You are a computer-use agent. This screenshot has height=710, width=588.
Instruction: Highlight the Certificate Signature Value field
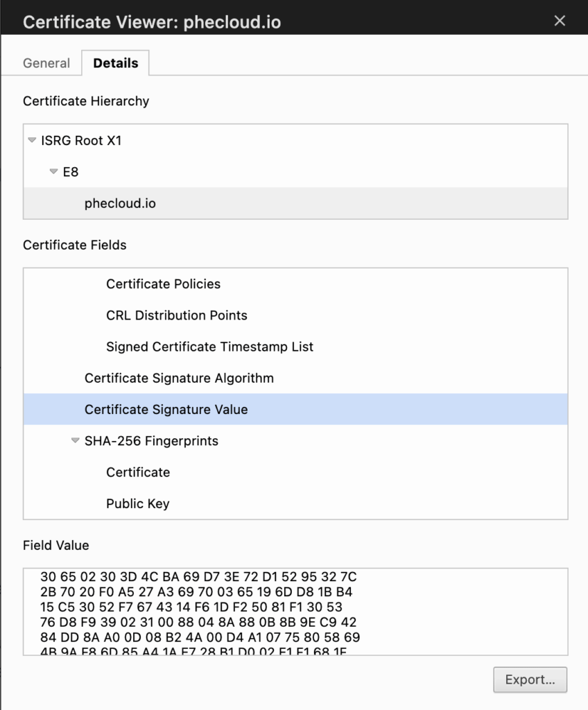[166, 410]
